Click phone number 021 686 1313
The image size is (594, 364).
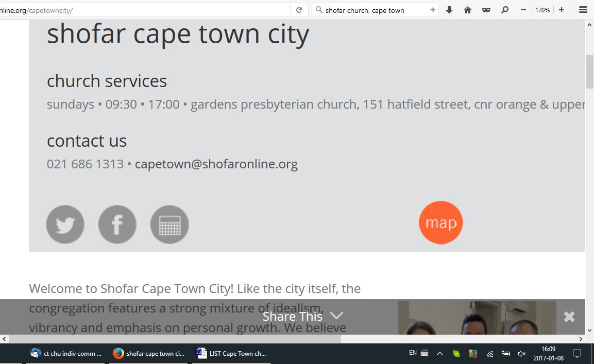(85, 164)
